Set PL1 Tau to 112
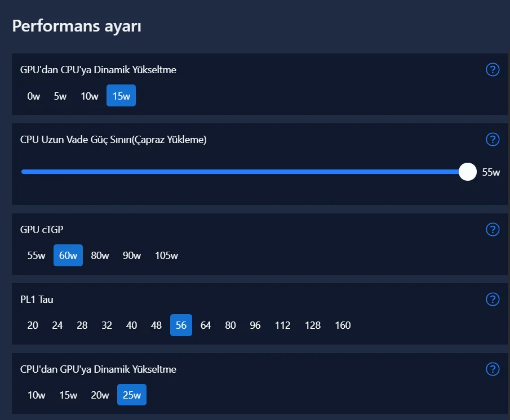510x420 pixels. tap(282, 325)
